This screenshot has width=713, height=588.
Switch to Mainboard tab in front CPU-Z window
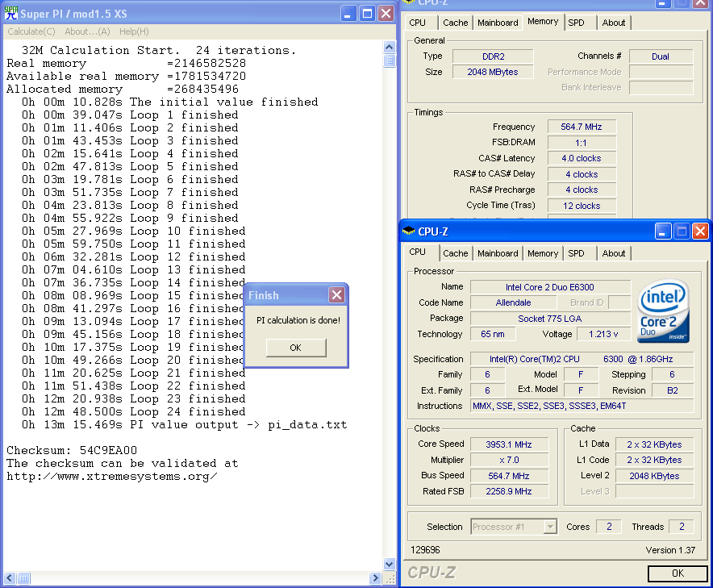[x=498, y=253]
